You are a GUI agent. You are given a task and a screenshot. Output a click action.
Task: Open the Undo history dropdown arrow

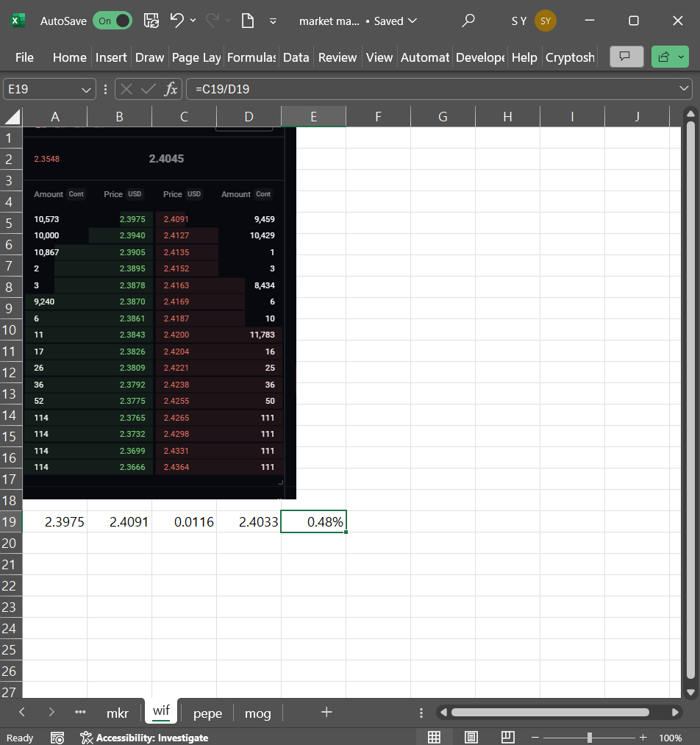click(193, 21)
